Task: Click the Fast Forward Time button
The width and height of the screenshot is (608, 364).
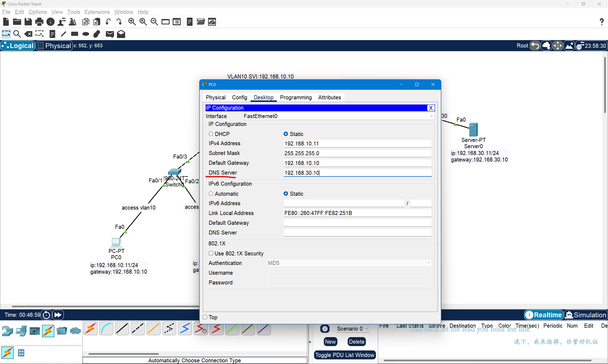Action: click(x=58, y=315)
